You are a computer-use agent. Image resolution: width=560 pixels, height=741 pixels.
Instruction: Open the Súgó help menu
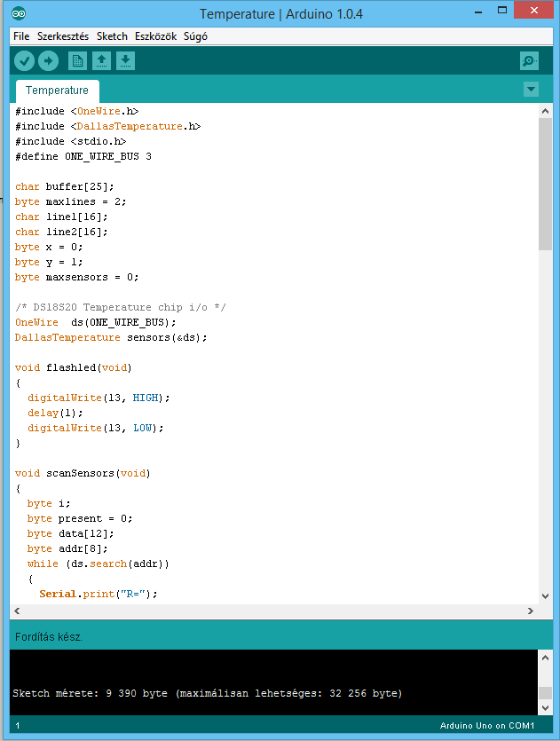[195, 36]
